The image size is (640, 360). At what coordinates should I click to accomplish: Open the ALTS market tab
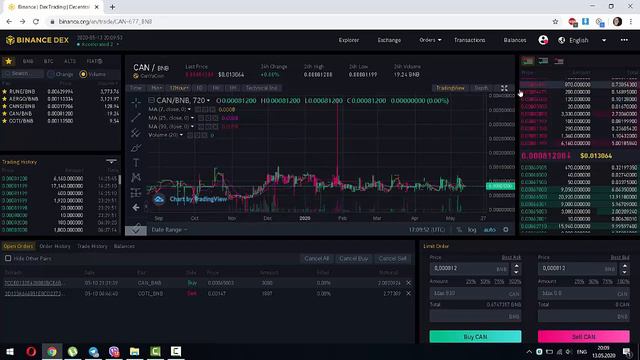tap(70, 61)
